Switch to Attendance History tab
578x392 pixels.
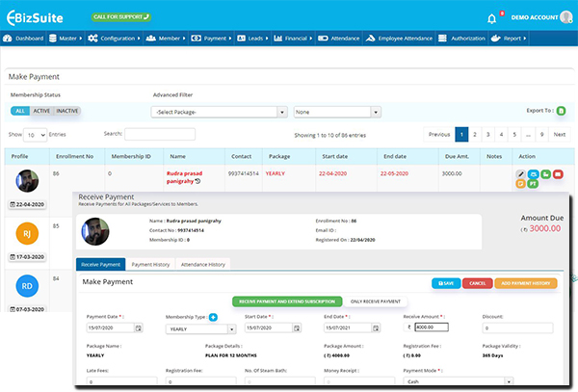click(202, 265)
